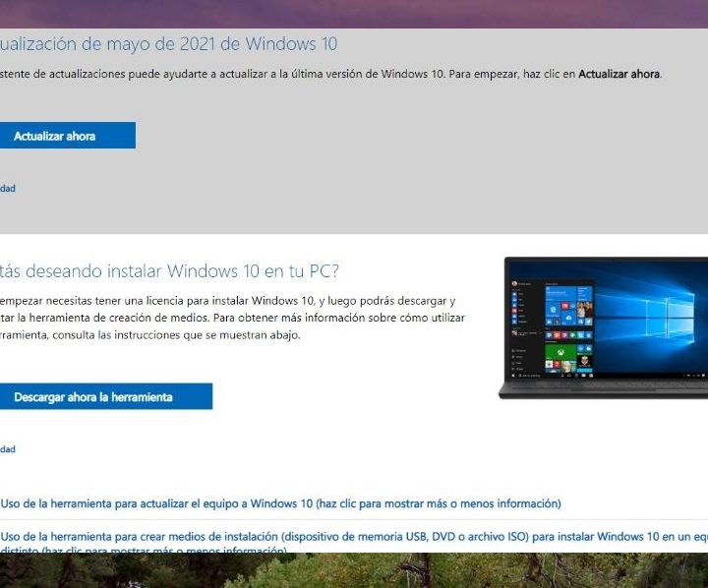The height and width of the screenshot is (588, 708).
Task: Open the link under Actualizar ahora button
Action: (x=8, y=189)
